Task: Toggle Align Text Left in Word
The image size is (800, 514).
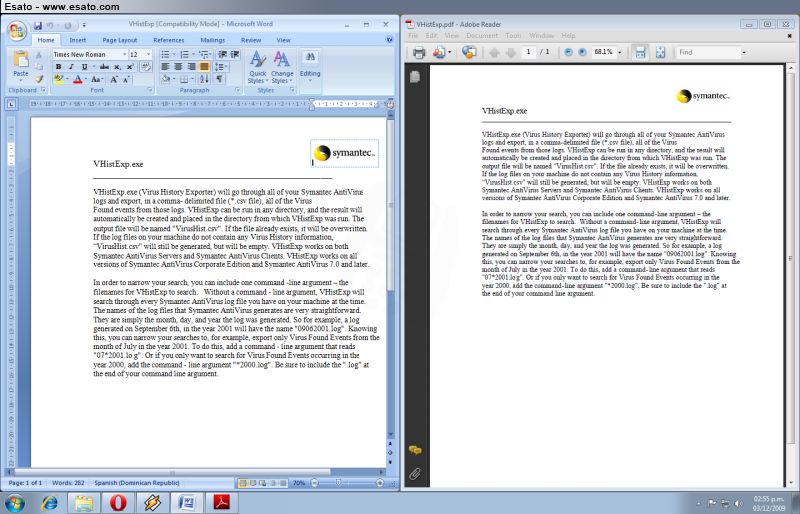Action: (x=165, y=67)
